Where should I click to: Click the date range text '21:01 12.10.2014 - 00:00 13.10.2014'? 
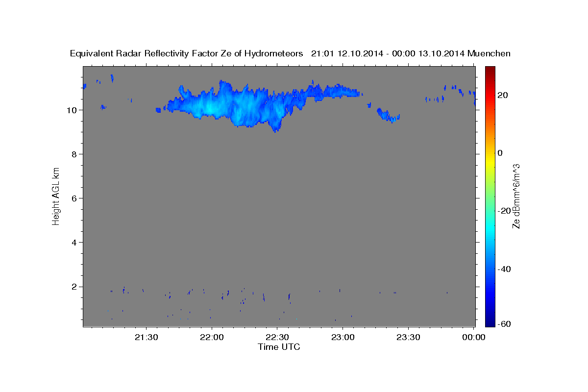(x=388, y=53)
